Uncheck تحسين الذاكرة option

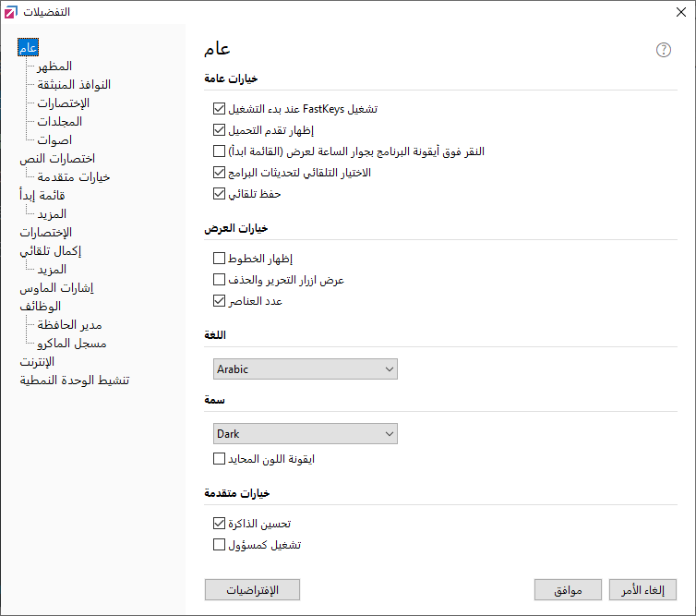point(219,523)
